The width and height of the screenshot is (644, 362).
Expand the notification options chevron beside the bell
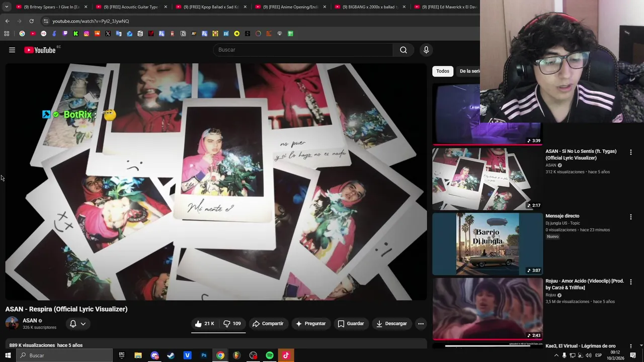click(x=83, y=324)
